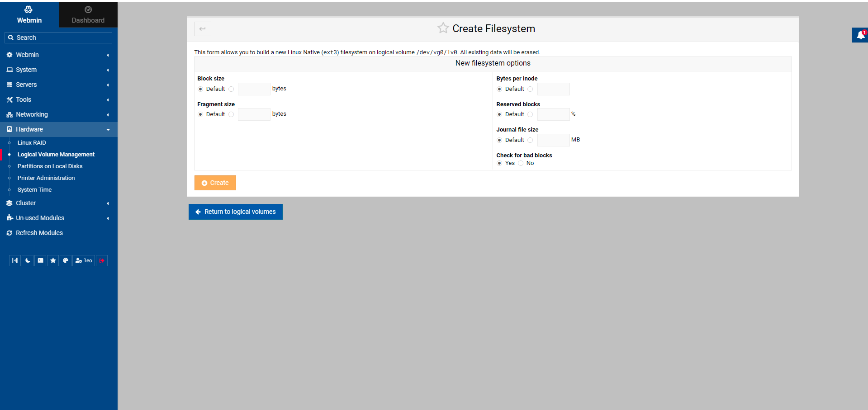
Task: Open Printer Administration module
Action: [46, 178]
